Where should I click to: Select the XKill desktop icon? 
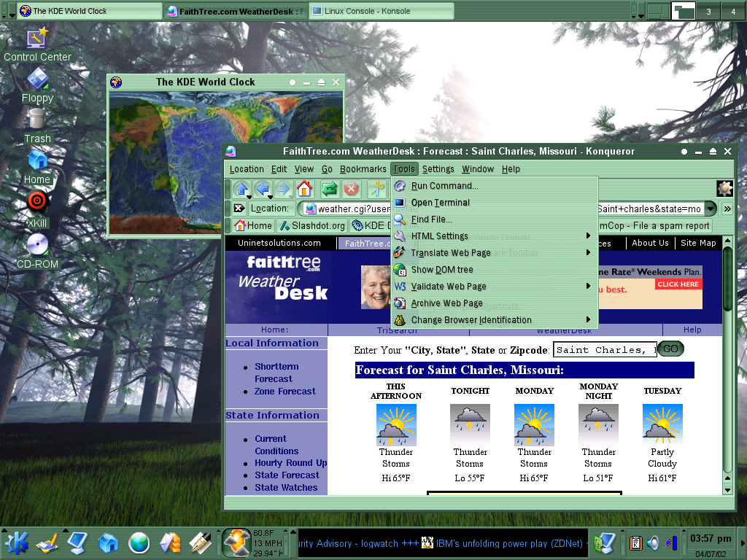pos(37,210)
